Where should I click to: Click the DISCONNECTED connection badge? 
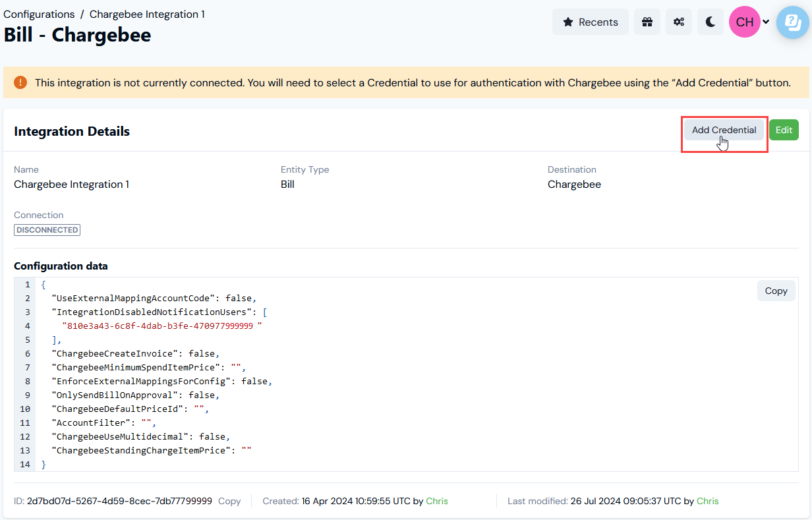tap(47, 230)
